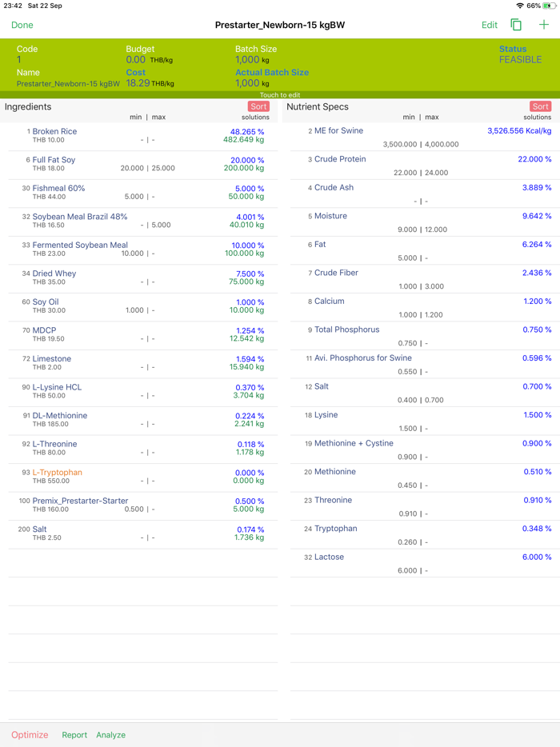Select Soybean Meal Brazil 48% row
560x747 pixels.
pyautogui.click(x=143, y=222)
